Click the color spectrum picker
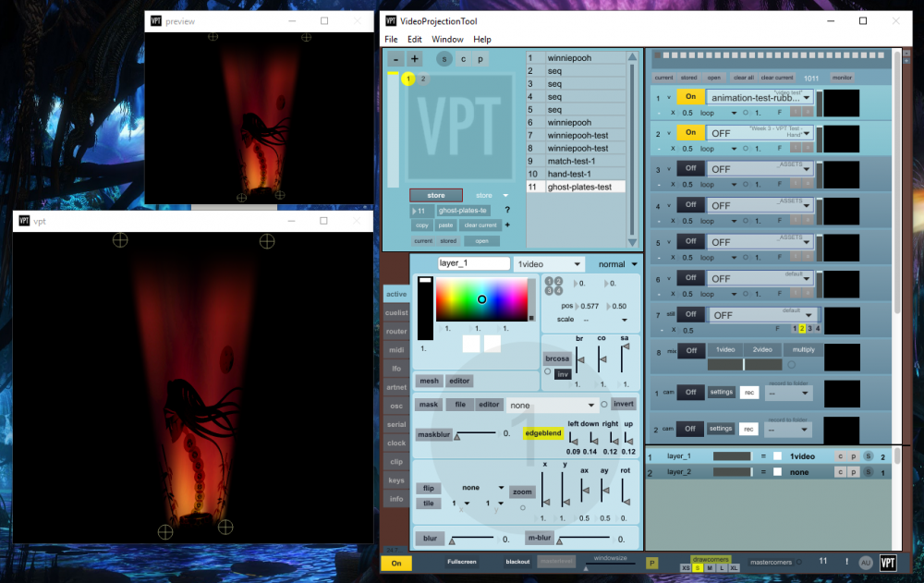Image resolution: width=924 pixels, height=583 pixels. coord(481,299)
